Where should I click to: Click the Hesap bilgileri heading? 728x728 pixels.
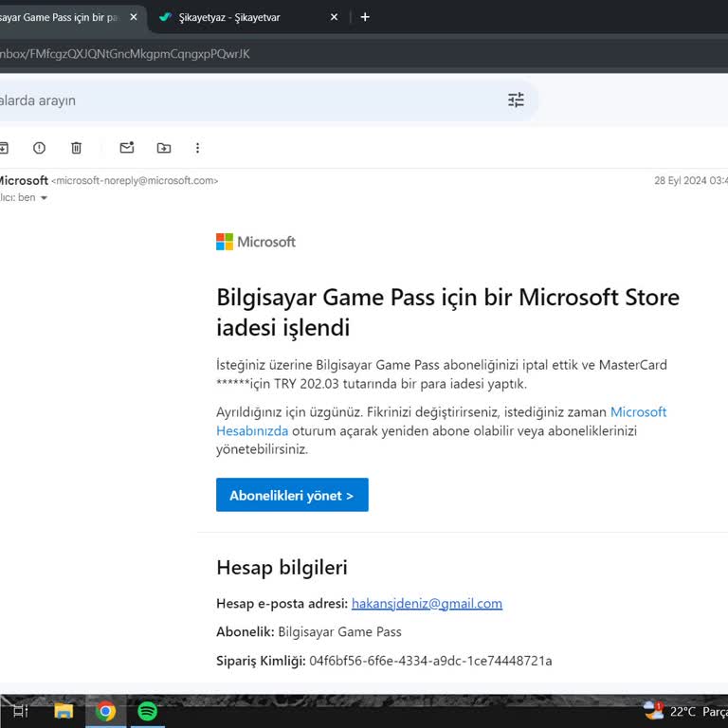click(282, 568)
